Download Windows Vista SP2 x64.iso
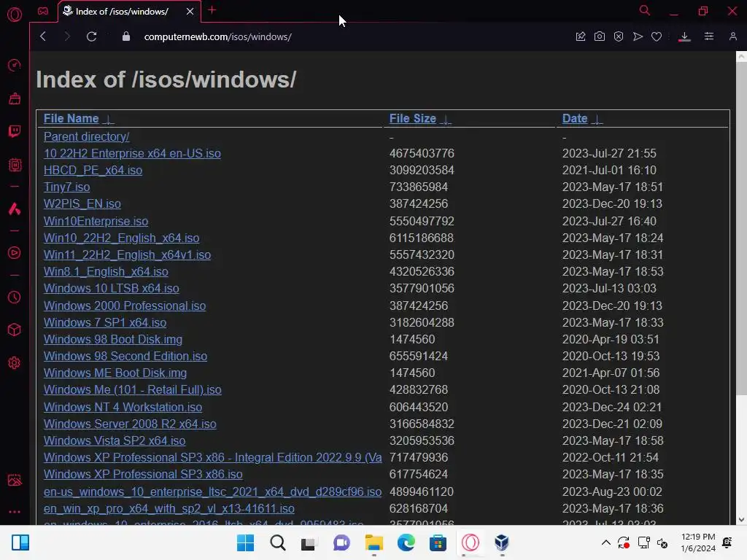 pyautogui.click(x=115, y=440)
